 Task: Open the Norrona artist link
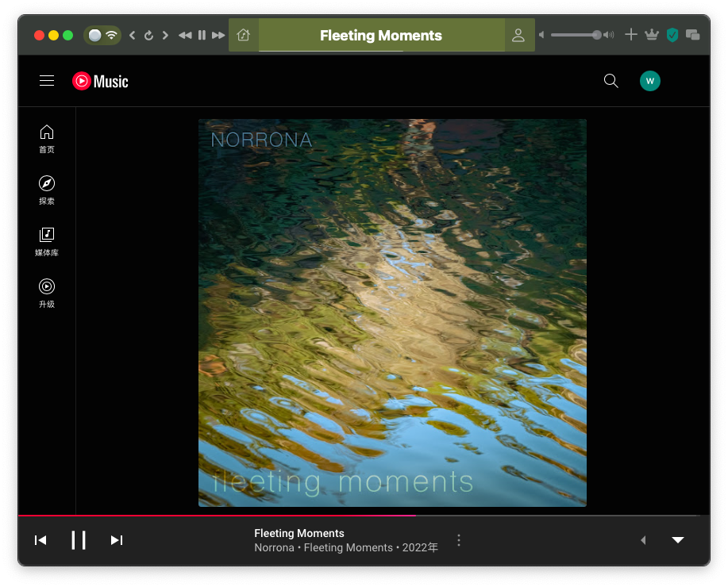[274, 547]
